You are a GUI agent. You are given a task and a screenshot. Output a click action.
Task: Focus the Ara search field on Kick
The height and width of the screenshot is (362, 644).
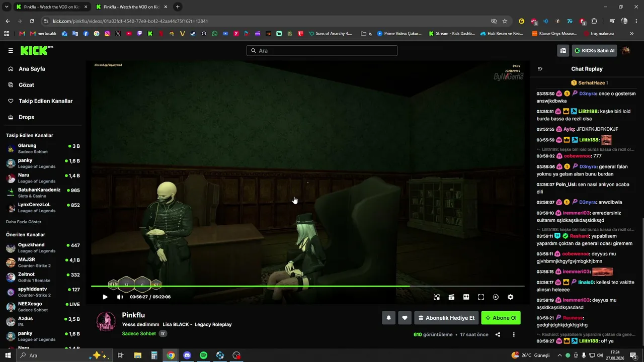tap(322, 51)
